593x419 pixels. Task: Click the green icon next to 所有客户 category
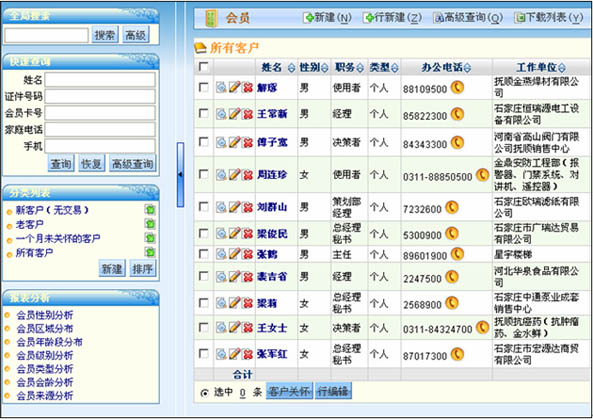[150, 252]
